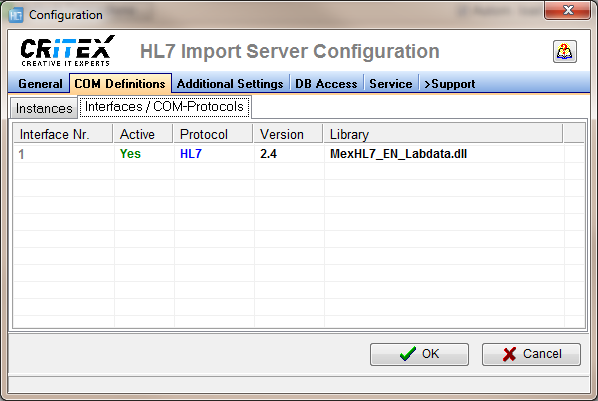This screenshot has width=598, height=401.
Task: Click the red X icon on Cancel
Action: click(x=510, y=354)
